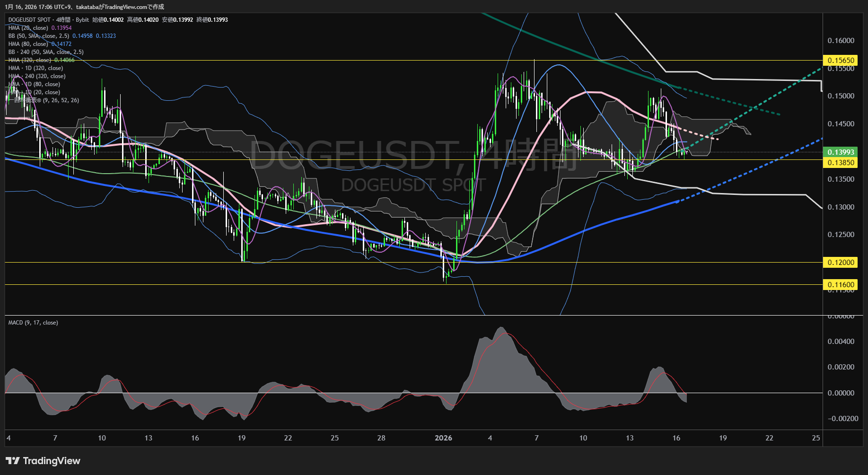Click the TradingView logo icon

coord(13,461)
